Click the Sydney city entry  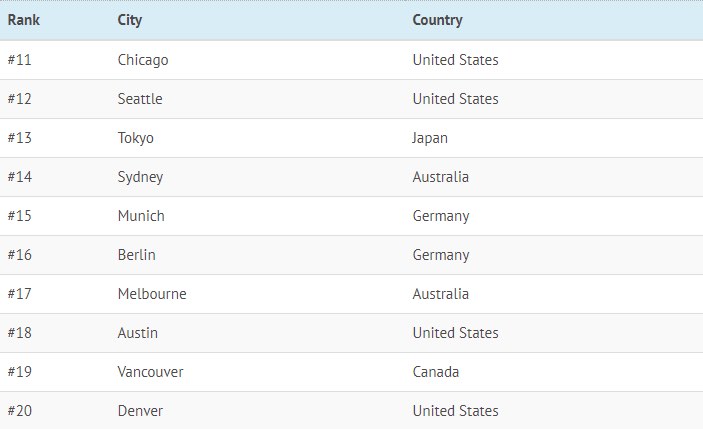(x=140, y=177)
